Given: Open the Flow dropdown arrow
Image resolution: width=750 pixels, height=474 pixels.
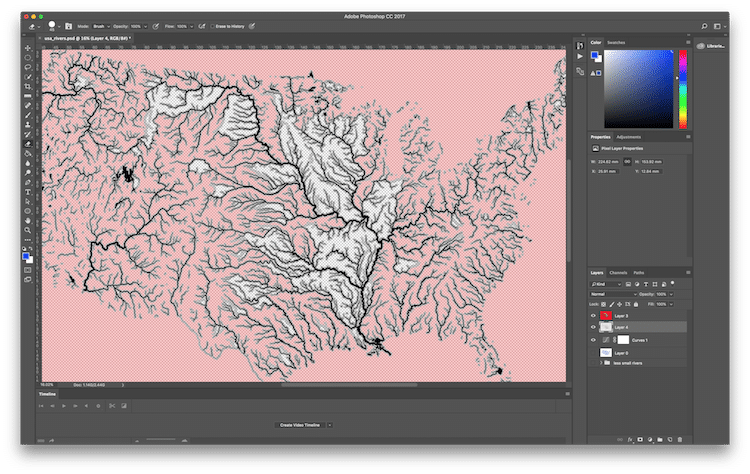Looking at the screenshot, I should (191, 26).
